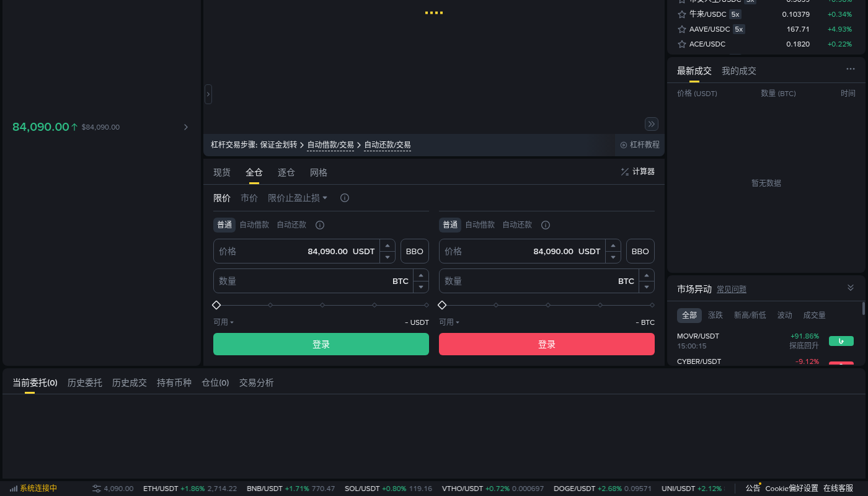Click the double-arrow expand icon in chart
868x496 pixels.
[652, 124]
